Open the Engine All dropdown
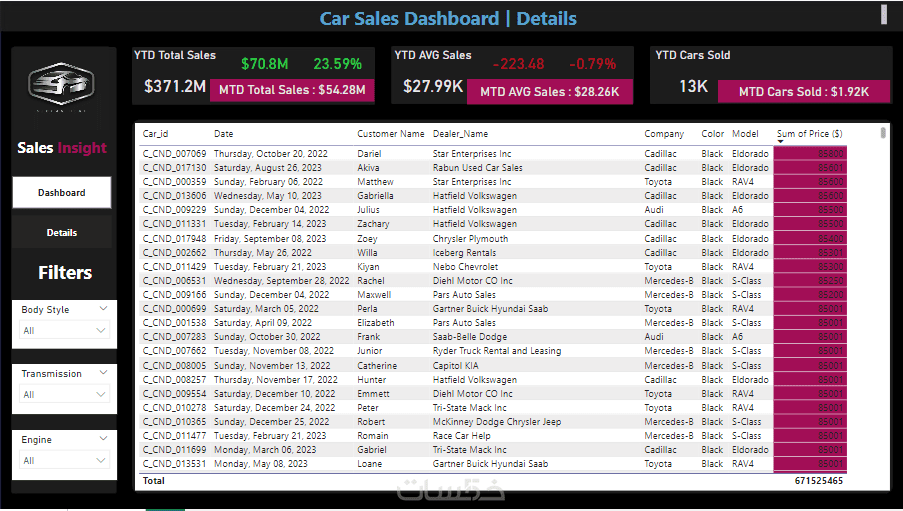903x511 pixels. 64,460
